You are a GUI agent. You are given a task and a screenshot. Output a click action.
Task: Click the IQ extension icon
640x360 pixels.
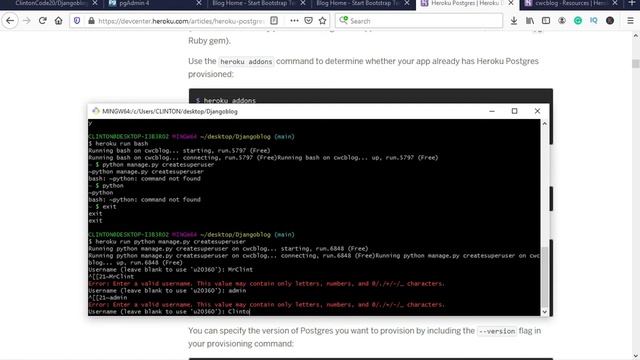tap(593, 20)
